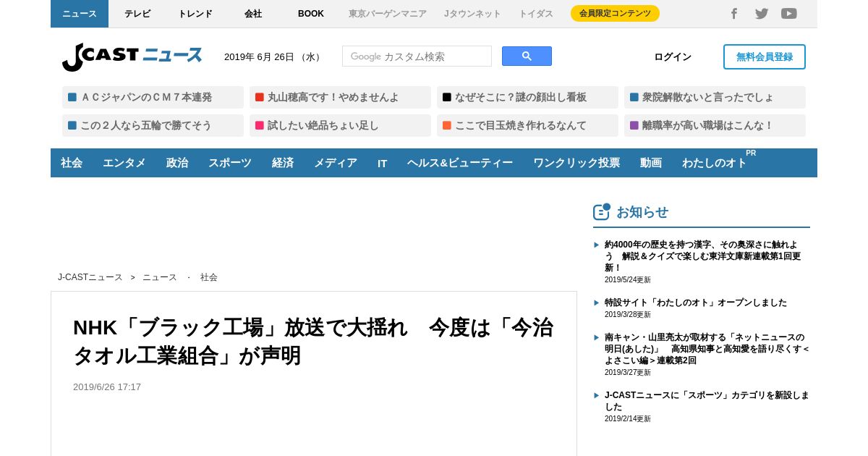
Task: Open headline 丸山穂高です！やめませんよ
Action: pyautogui.click(x=340, y=97)
